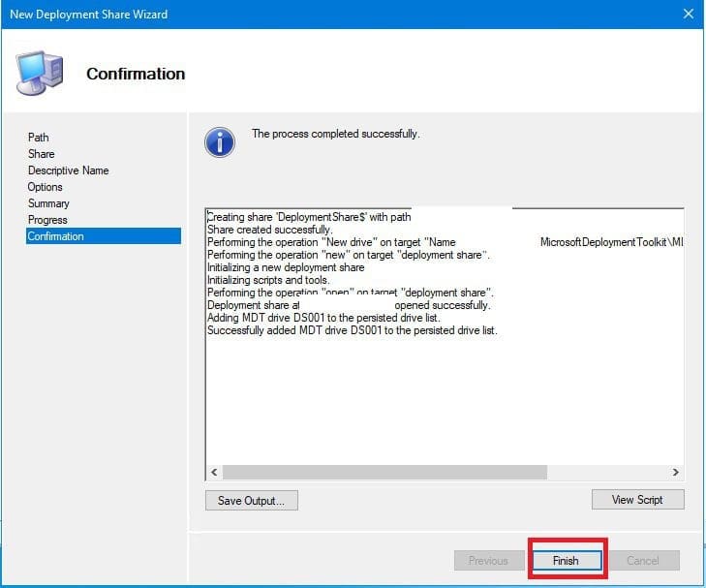The height and width of the screenshot is (588, 706).
Task: Click the blue information icon
Action: coord(220,142)
